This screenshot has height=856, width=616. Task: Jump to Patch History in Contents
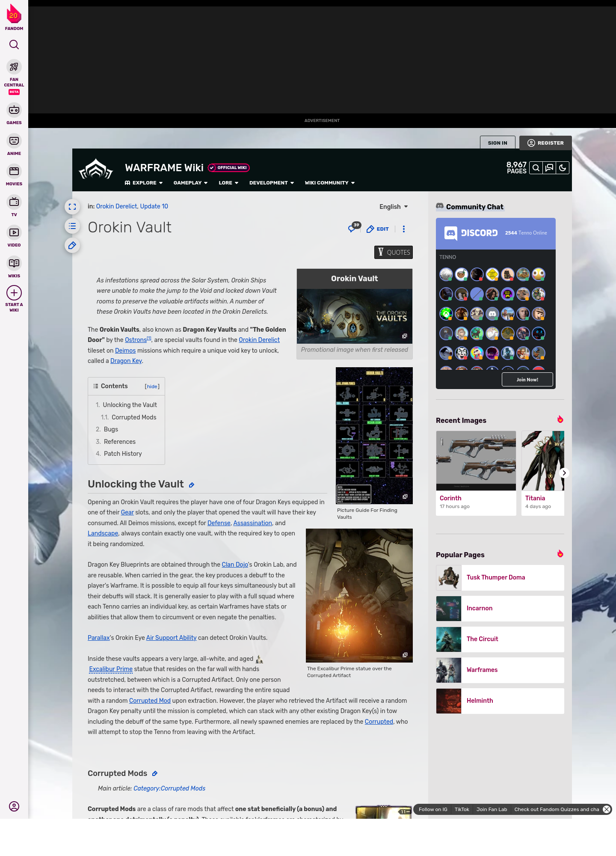tap(123, 454)
